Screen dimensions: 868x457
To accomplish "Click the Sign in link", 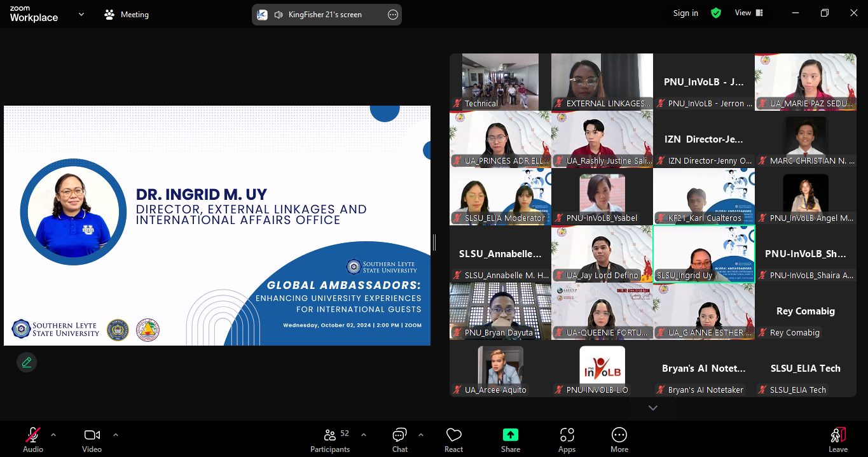I will tap(685, 13).
